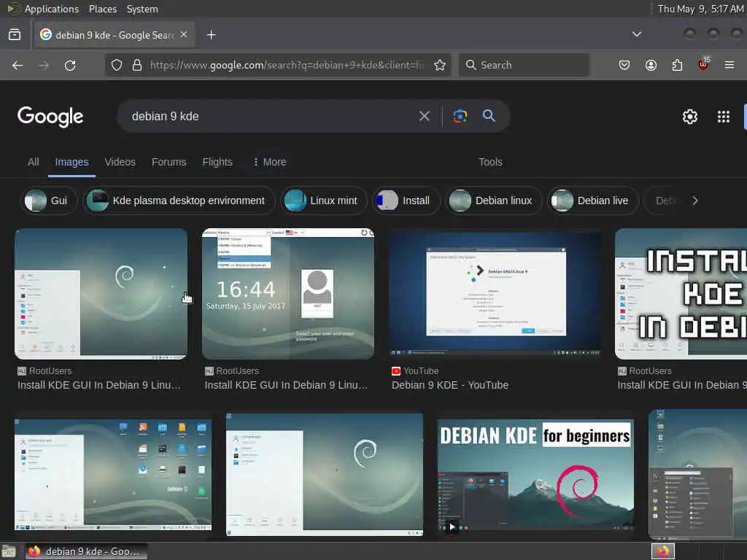The height and width of the screenshot is (560, 747).
Task: Select the Images tab
Action: coord(71,162)
